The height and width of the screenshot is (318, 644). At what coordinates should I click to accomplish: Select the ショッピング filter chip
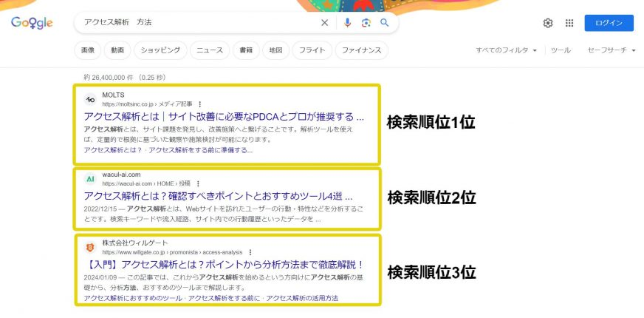tap(160, 50)
